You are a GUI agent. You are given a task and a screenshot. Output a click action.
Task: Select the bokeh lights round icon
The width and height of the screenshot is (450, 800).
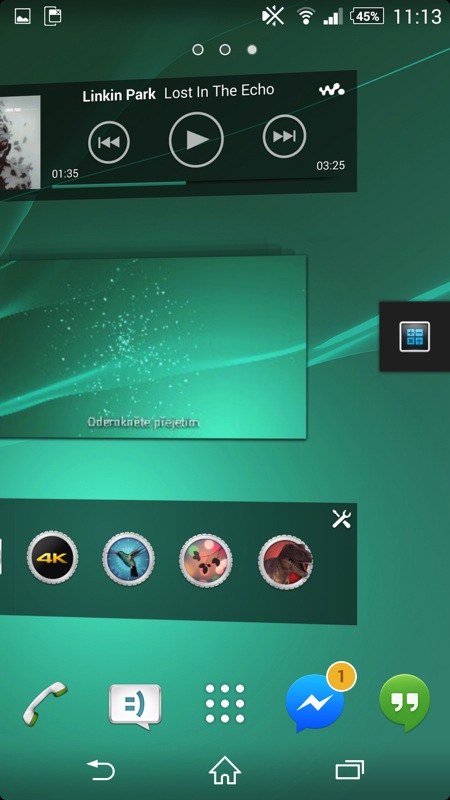tap(206, 561)
